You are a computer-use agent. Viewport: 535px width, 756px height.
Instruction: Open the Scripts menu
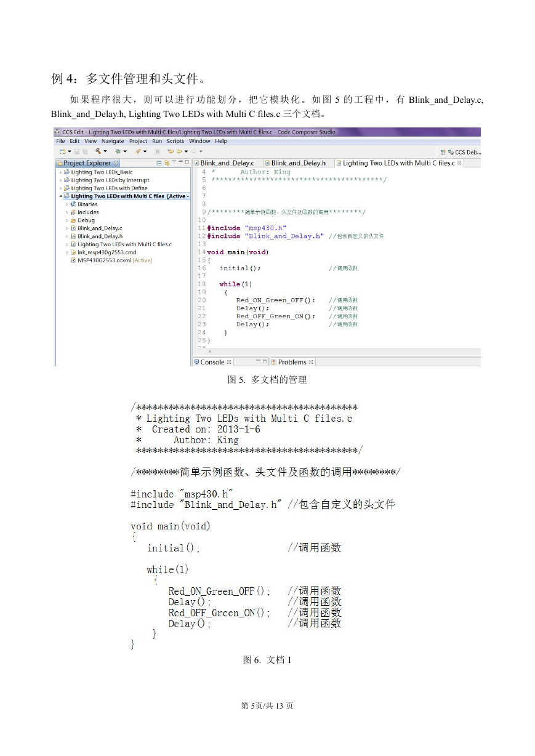tap(175, 141)
